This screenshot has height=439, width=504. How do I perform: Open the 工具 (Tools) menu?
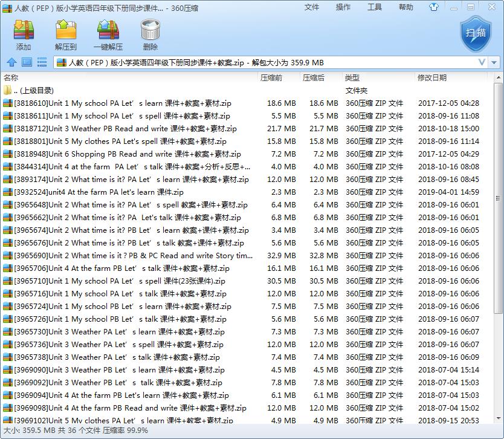(x=375, y=7)
